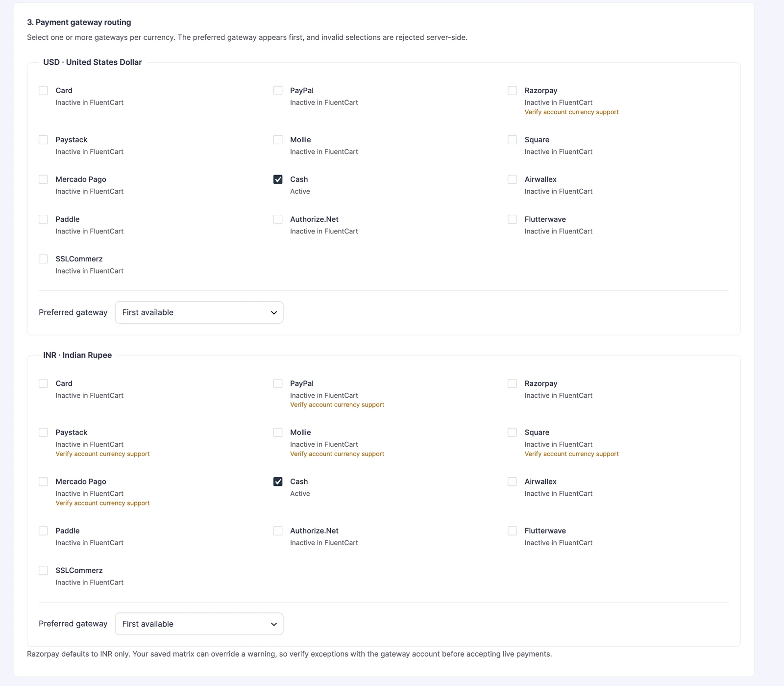Tick Razorpay checkbox in INR section

512,383
